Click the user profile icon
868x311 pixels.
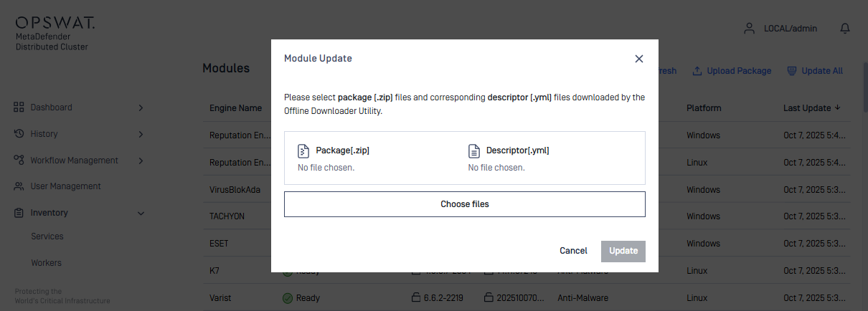[750, 29]
